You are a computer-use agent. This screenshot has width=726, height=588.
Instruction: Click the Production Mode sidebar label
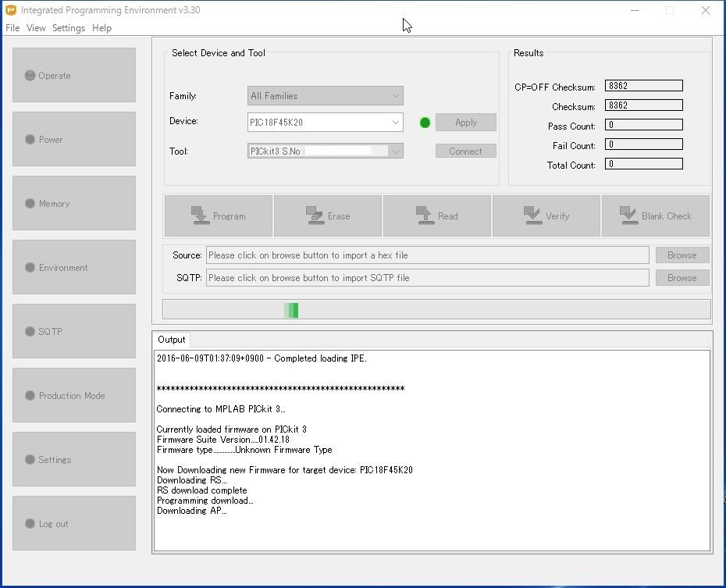(72, 396)
